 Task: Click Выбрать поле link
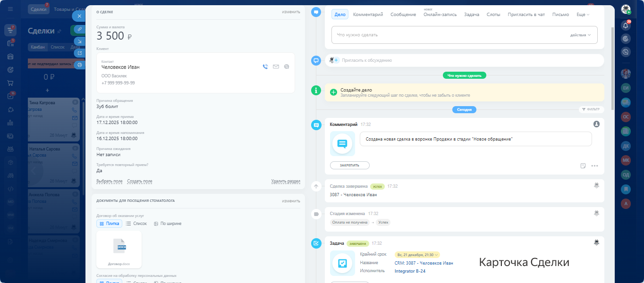coord(110,181)
